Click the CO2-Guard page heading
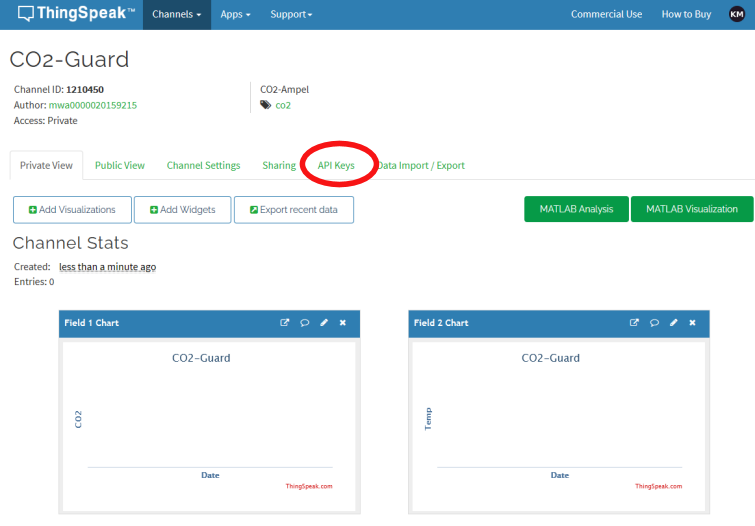The width and height of the screenshot is (755, 526). [69, 60]
